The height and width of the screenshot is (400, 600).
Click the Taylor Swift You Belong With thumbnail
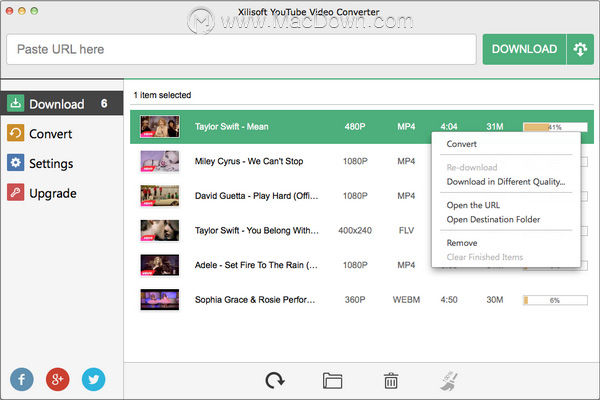click(x=160, y=230)
